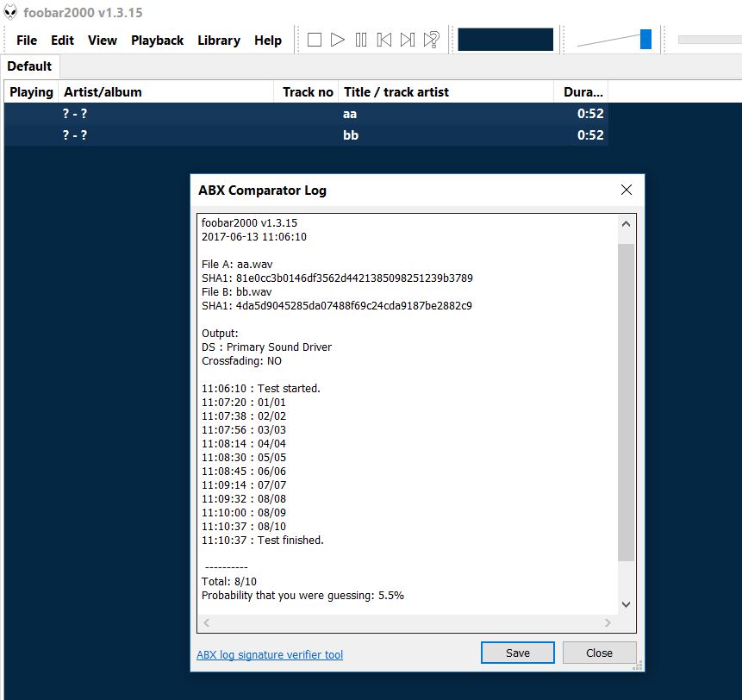Open the Playback menu
The image size is (742, 700).
point(157,41)
